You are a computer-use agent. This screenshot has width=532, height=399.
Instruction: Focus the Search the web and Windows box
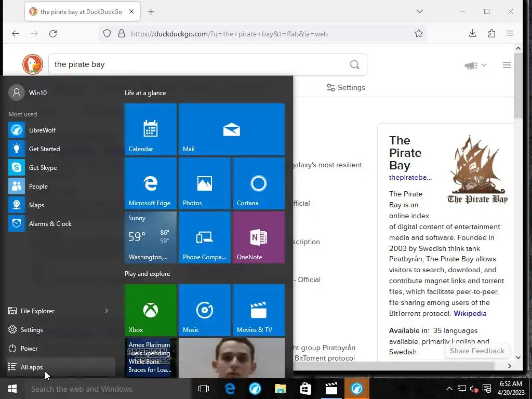pos(108,389)
